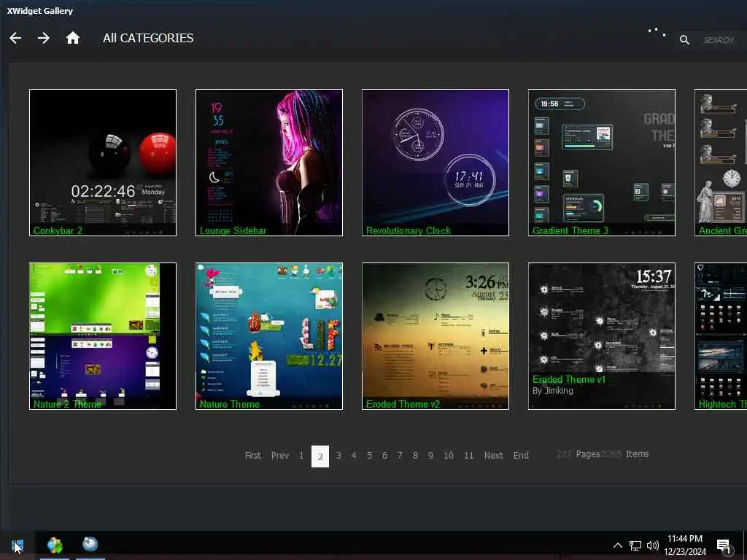Click the search magnifier icon
This screenshot has width=747, height=560.
coord(684,40)
